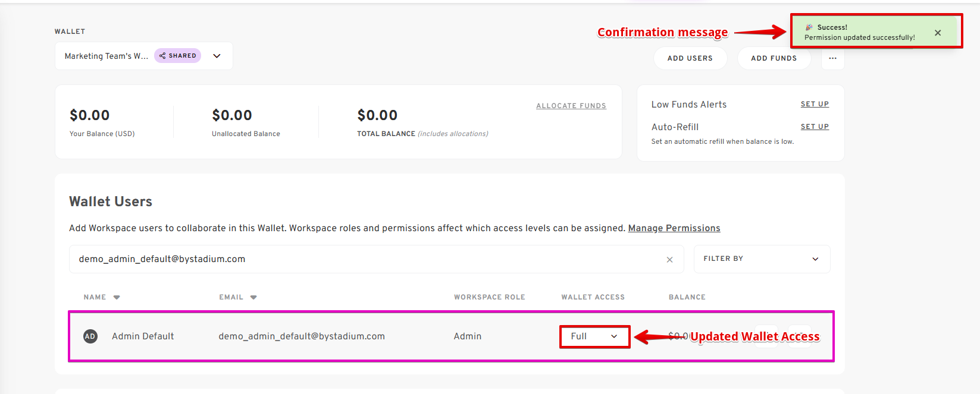Set up Low Funds Alerts
The height and width of the screenshot is (394, 980).
(x=815, y=104)
